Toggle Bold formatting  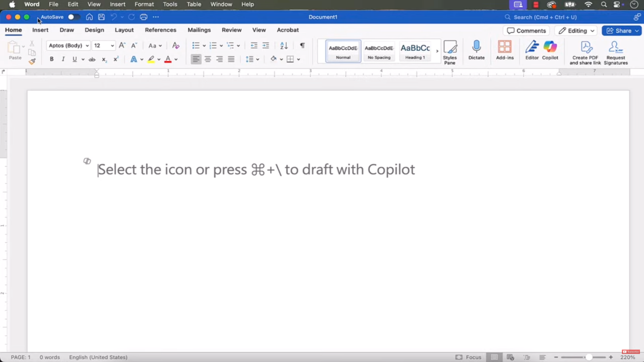pos(52,59)
